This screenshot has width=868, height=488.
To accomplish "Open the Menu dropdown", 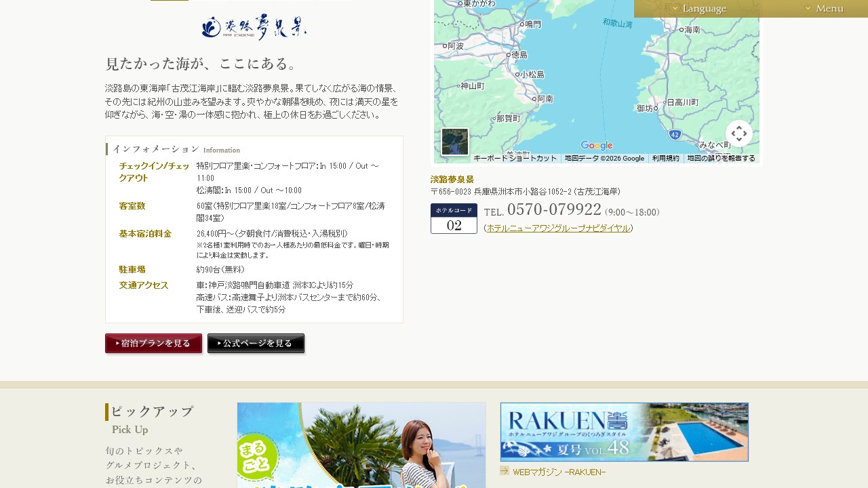I will tap(825, 9).
